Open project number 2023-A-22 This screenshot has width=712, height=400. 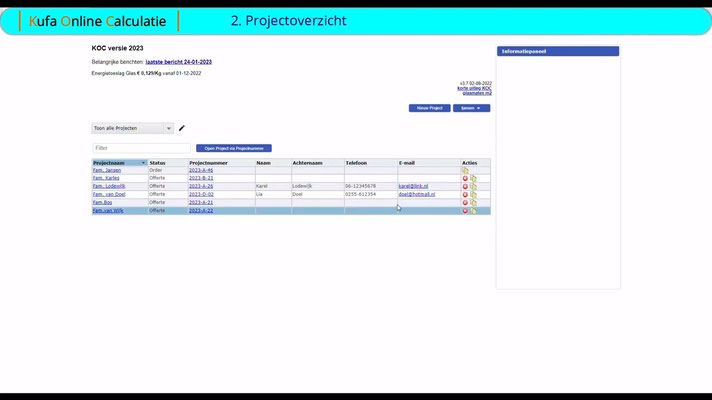[x=201, y=211]
